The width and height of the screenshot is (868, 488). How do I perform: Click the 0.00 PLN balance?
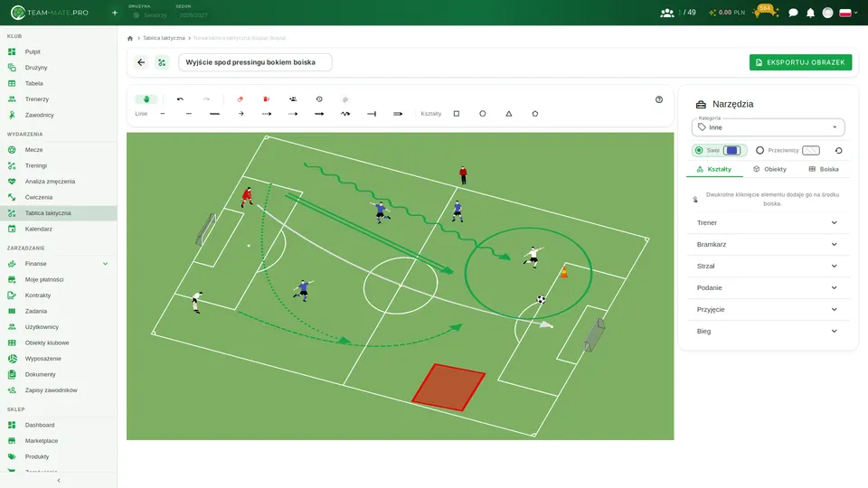click(x=727, y=13)
